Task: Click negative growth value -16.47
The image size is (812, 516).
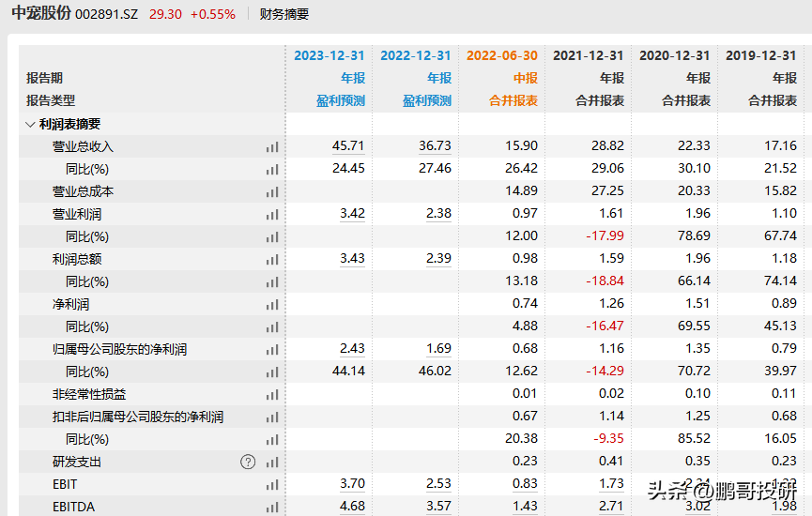Action: pyautogui.click(x=605, y=326)
